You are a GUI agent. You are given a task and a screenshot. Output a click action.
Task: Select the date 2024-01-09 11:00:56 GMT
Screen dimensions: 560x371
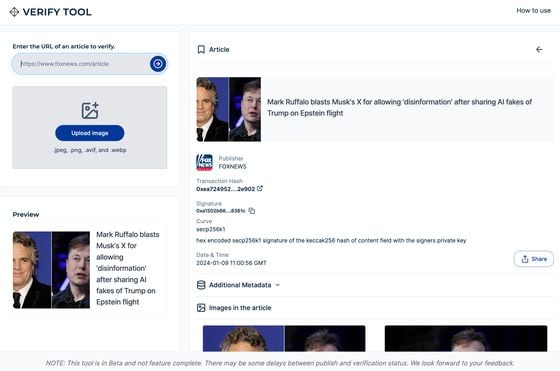tap(231, 263)
